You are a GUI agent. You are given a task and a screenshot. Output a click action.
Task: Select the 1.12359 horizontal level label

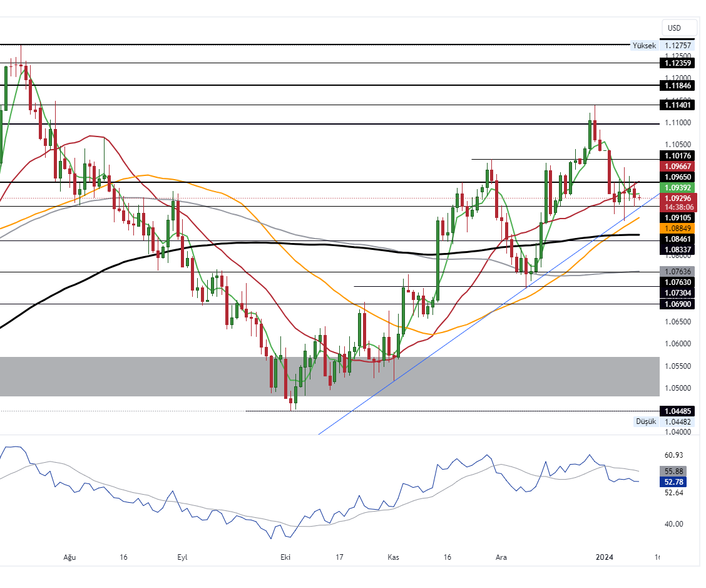(x=678, y=63)
